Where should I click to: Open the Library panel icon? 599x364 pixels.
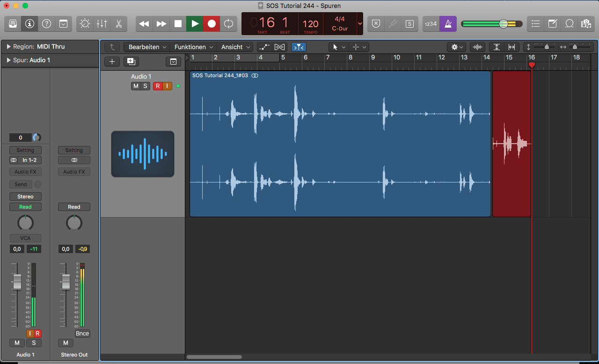click(x=13, y=24)
